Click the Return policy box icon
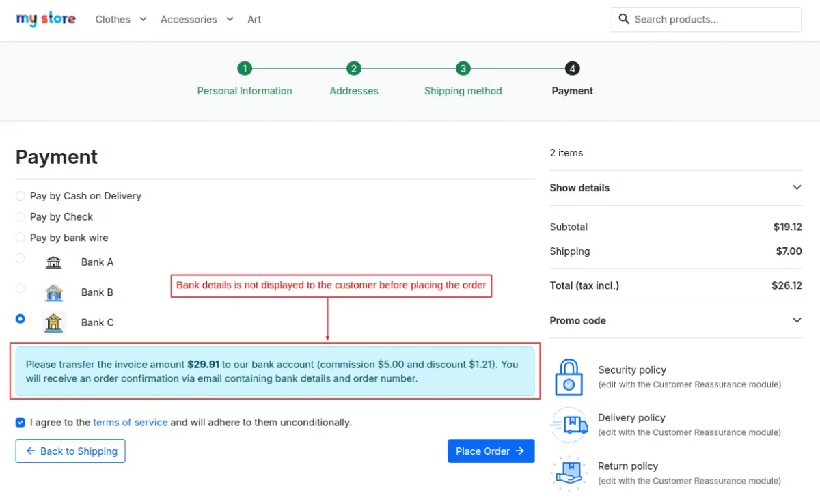820x504 pixels. 569,473
